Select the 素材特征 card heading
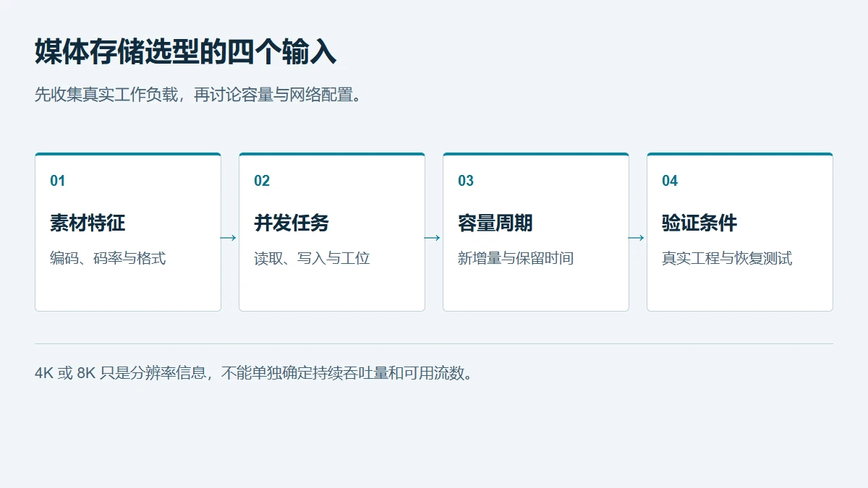This screenshot has width=868, height=488. [x=88, y=223]
